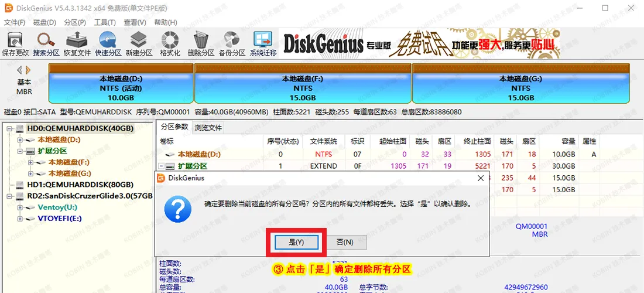Viewport: 644px width, 293px height.
Task: Go to next disk with right arrow
Action: coord(28,70)
